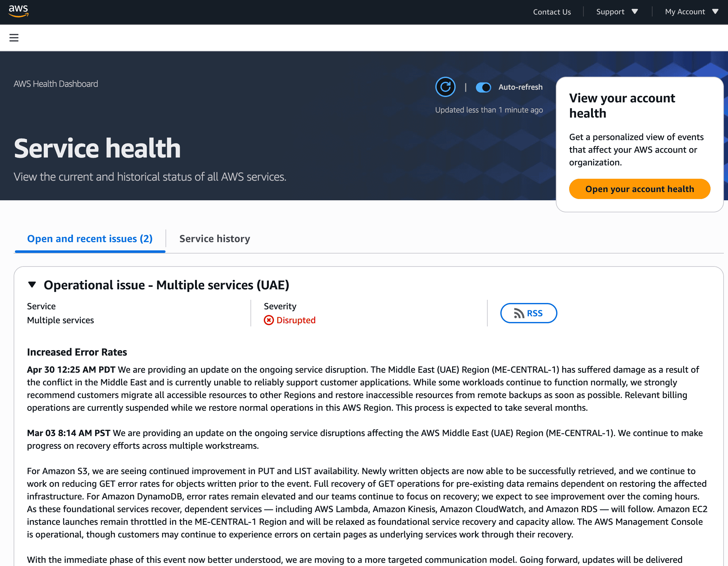This screenshot has height=566, width=728.
Task: Click the Apr 30 12:25 AM PDT timestamp
Action: (x=71, y=370)
